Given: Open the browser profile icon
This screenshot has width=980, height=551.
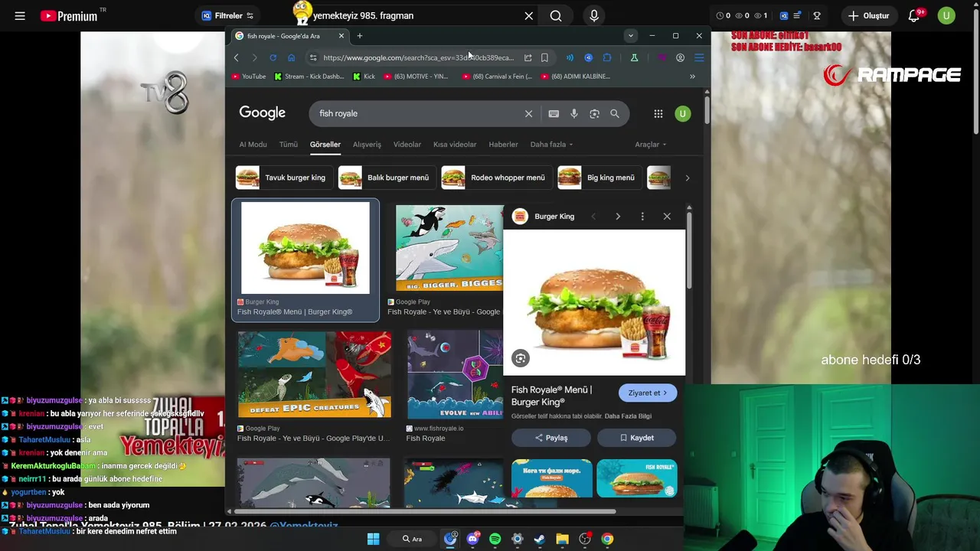Looking at the screenshot, I should pos(680,57).
